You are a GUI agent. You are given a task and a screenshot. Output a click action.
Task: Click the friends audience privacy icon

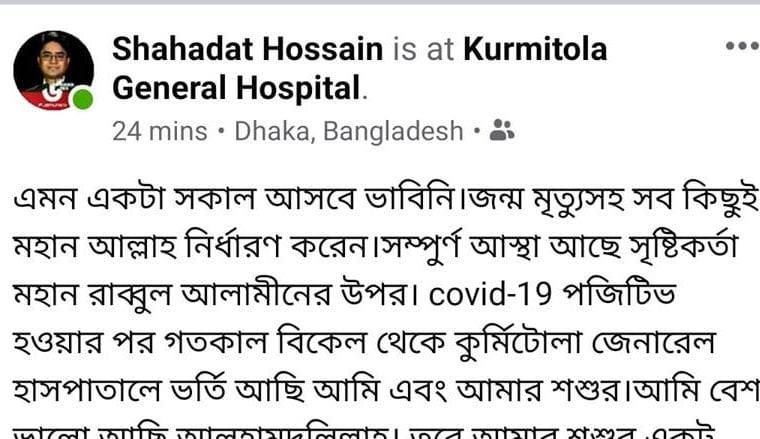502,130
